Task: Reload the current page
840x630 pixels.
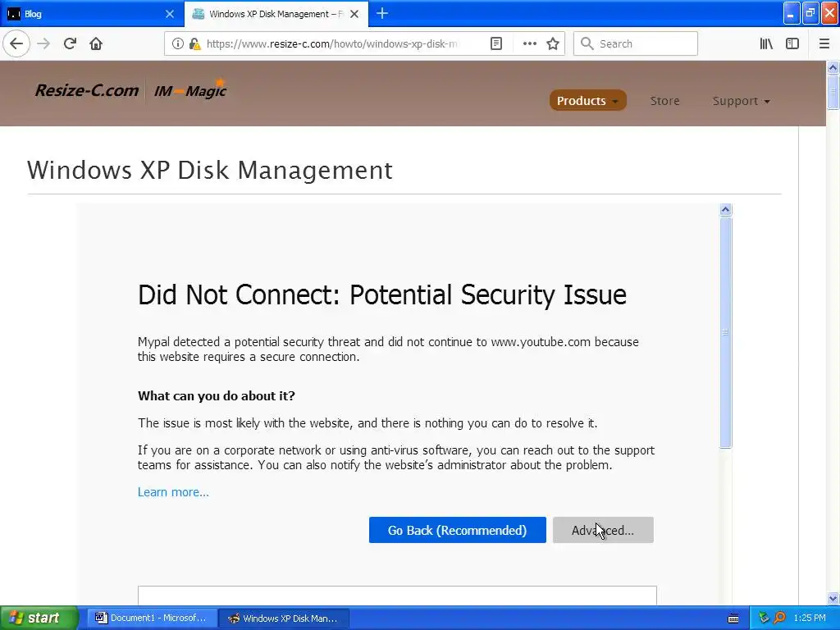Action: pos(70,43)
